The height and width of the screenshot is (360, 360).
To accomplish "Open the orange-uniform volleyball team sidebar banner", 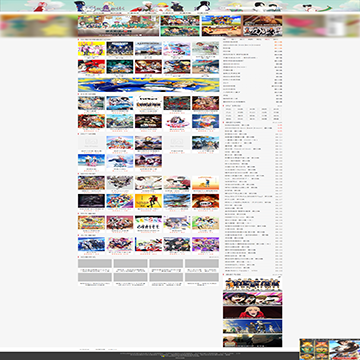I will pyautogui.click(x=252, y=283).
